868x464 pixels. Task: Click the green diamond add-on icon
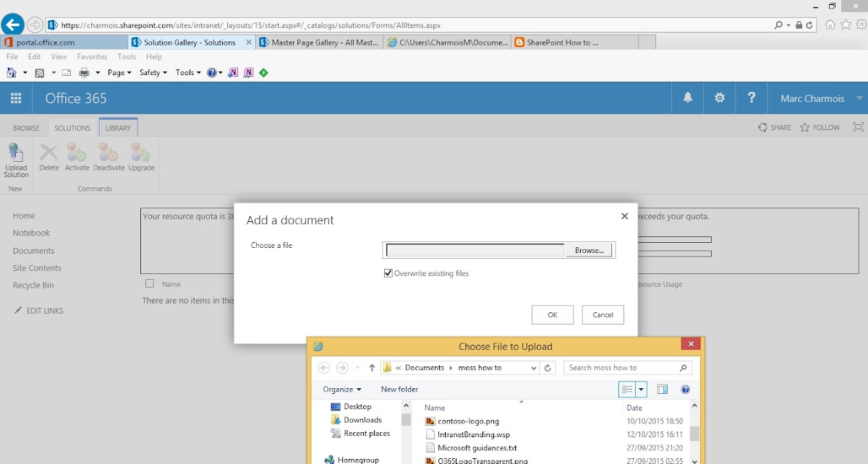pos(264,72)
